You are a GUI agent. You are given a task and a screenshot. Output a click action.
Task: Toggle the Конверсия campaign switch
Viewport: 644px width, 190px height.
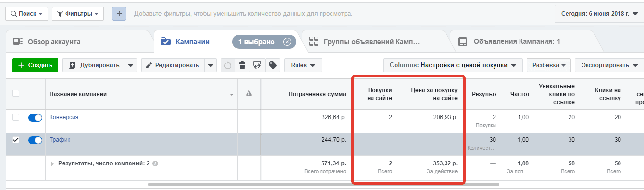pyautogui.click(x=35, y=118)
